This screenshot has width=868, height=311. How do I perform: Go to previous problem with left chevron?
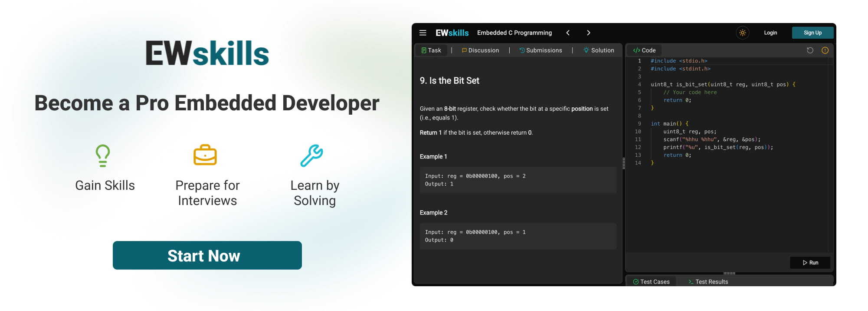[x=568, y=33]
